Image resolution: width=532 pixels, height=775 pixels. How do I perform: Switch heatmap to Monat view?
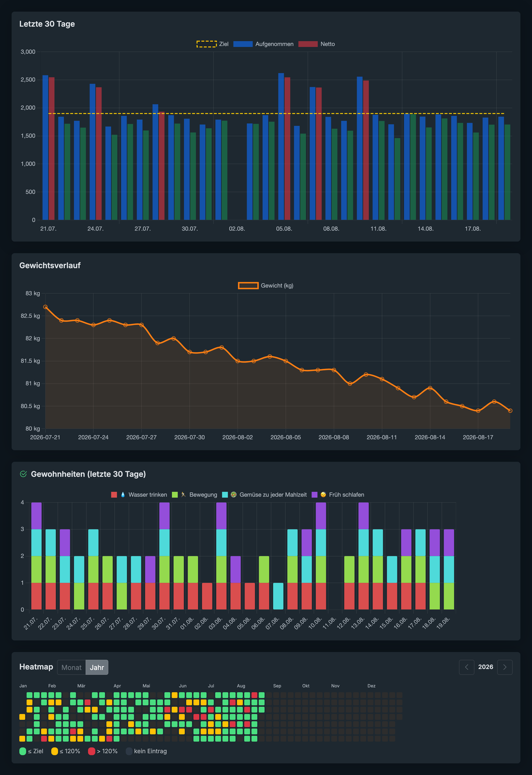pyautogui.click(x=72, y=667)
